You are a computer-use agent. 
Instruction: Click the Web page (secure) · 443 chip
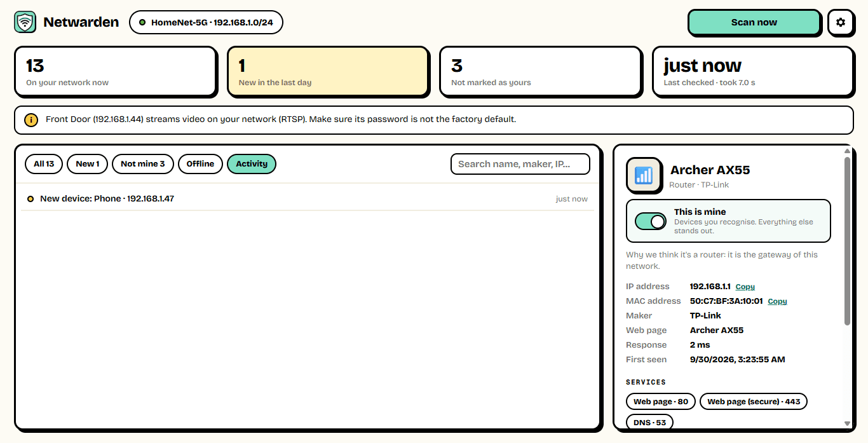pos(754,402)
